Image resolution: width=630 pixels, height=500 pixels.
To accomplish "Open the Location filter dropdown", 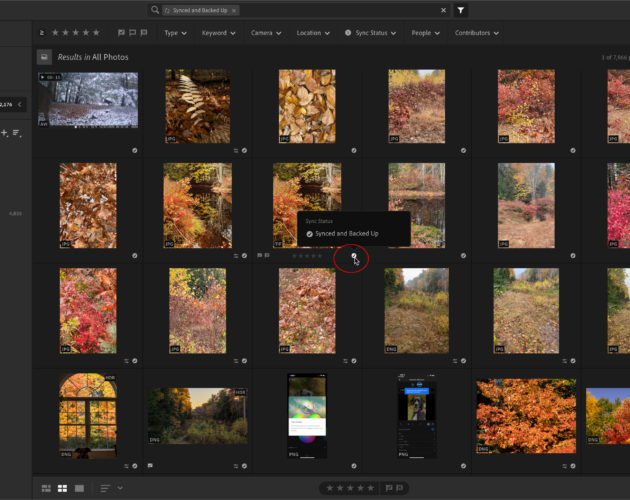I will 313,33.
